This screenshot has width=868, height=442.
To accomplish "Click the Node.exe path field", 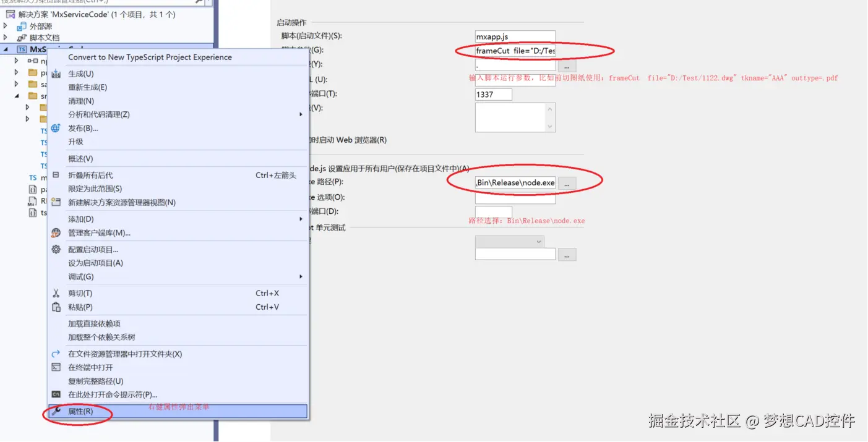I will [x=515, y=183].
